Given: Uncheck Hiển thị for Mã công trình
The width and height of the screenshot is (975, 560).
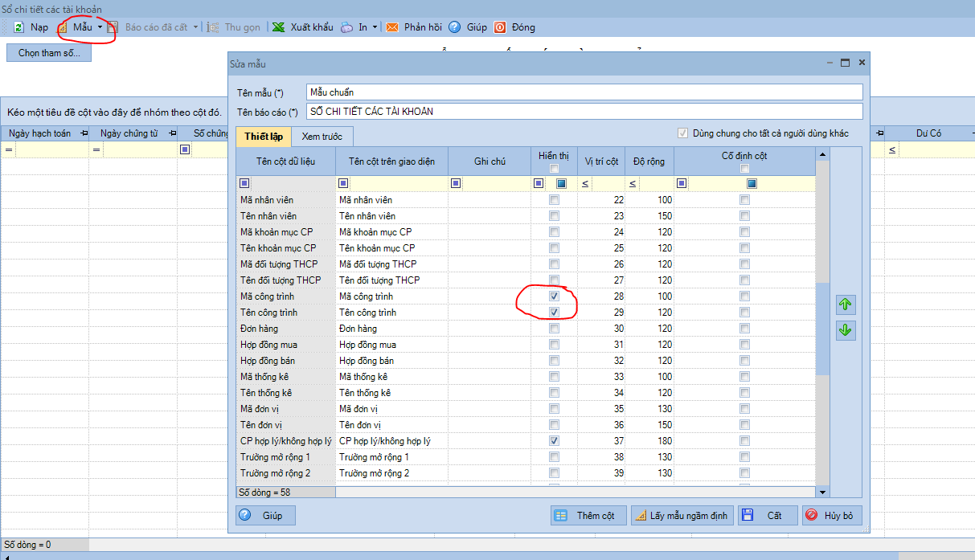Looking at the screenshot, I should pos(554,296).
